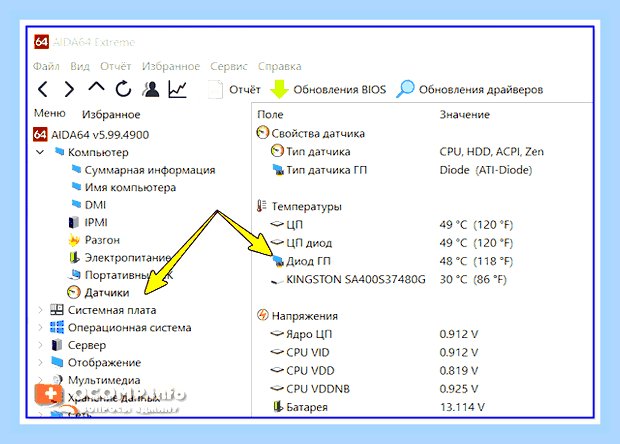
Task: Select Мультимедиа in the tree
Action: [104, 380]
